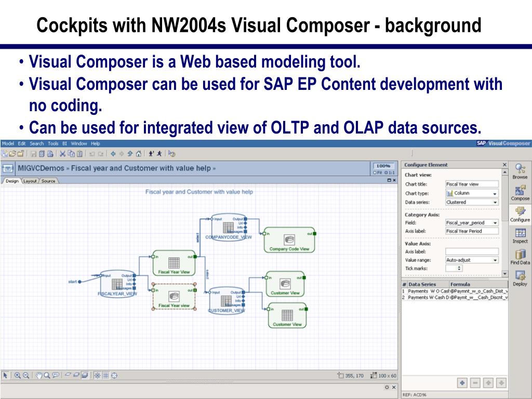Screen dimensions: 532x399
Task: Open the Browse task panel
Action: [520, 171]
